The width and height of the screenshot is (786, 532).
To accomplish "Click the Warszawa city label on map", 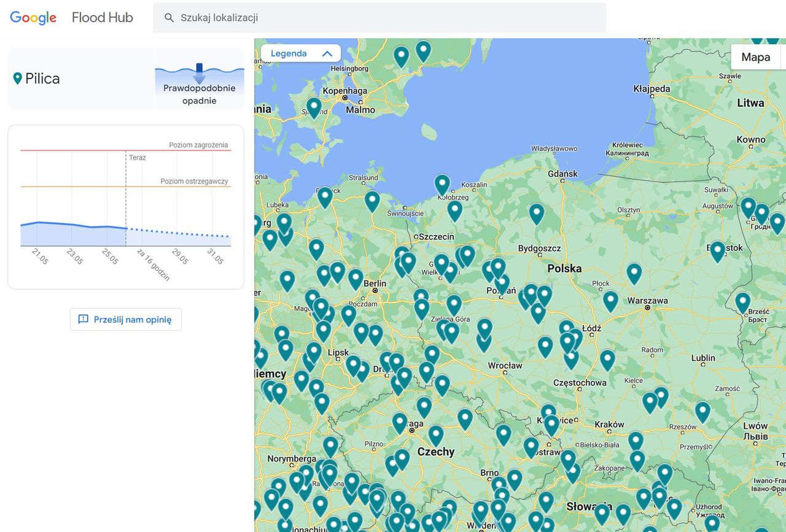I will click(647, 301).
